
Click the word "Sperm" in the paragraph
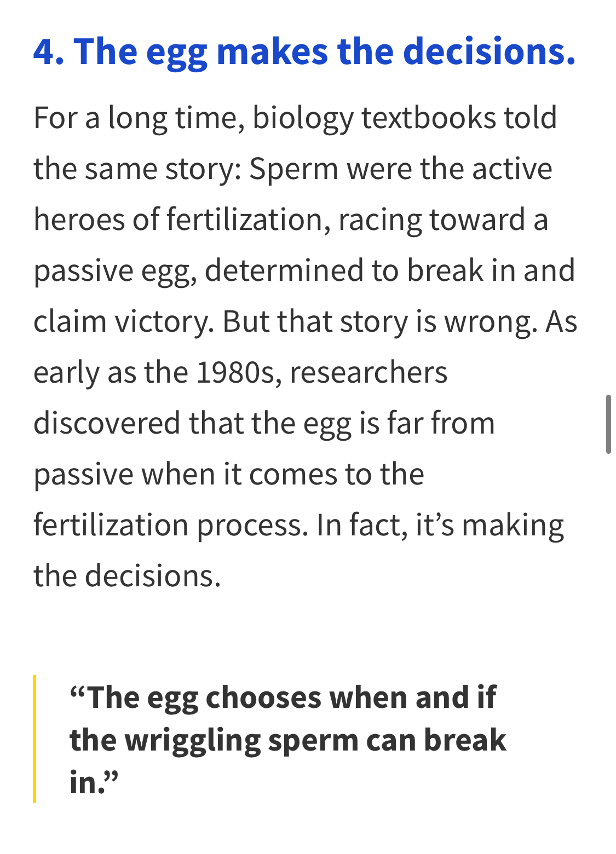pos(293,169)
